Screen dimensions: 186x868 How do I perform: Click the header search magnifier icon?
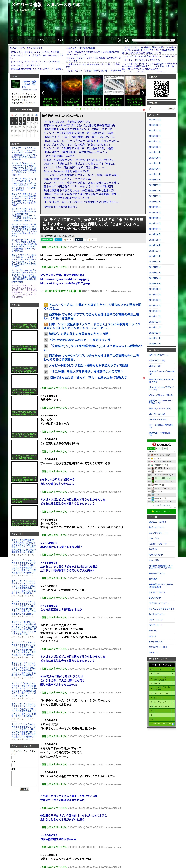[x=133, y=40]
